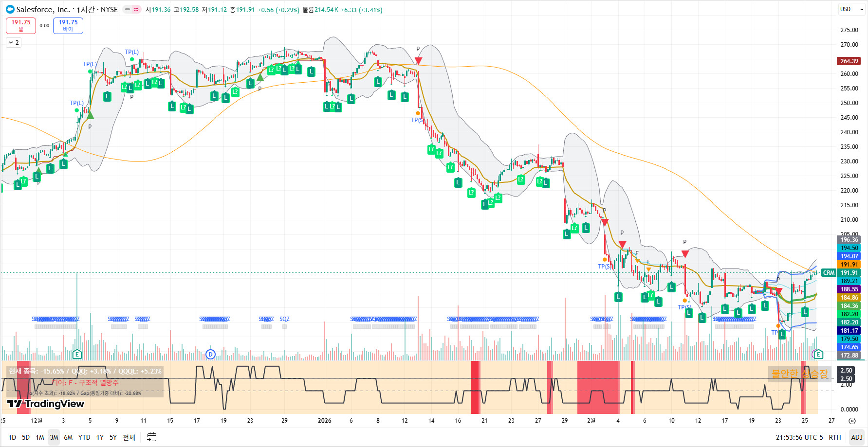Screen dimensions: 868x447
Task: Click the red down-triangle near February 4
Action: 622,245
